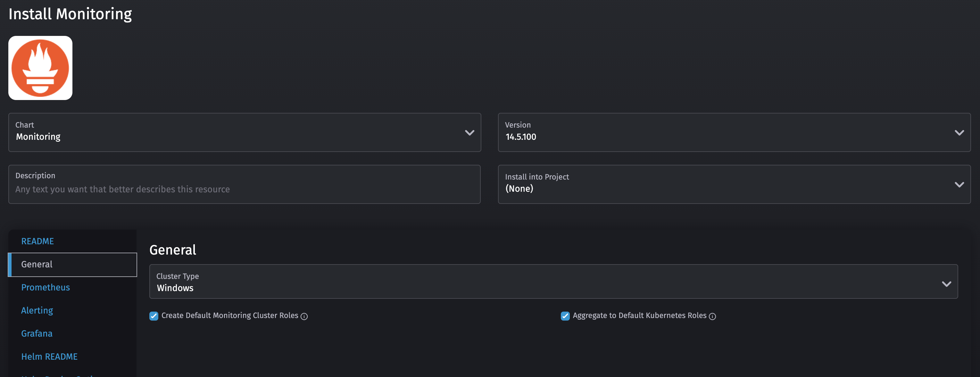
Task: Open the Grafana configuration section
Action: pyautogui.click(x=37, y=333)
